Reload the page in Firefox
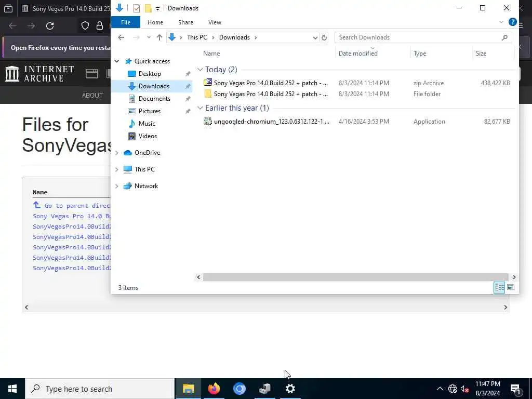Image resolution: width=532 pixels, height=399 pixels. coord(50,26)
